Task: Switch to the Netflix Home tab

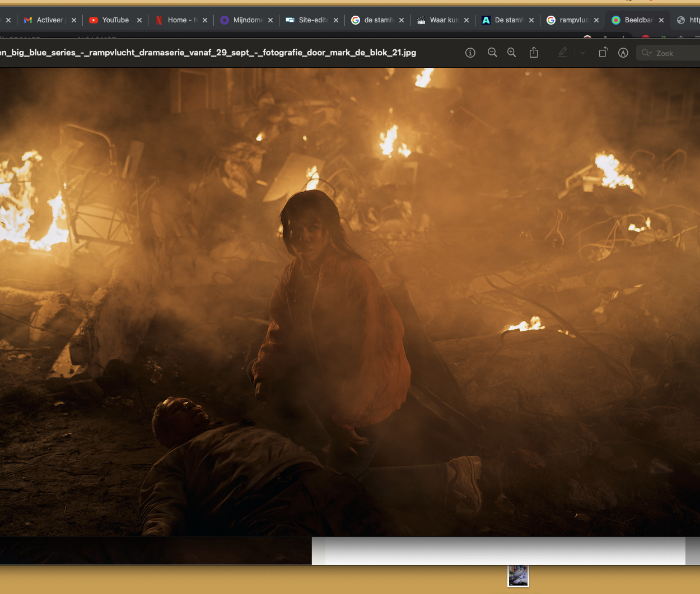Action: [181, 20]
